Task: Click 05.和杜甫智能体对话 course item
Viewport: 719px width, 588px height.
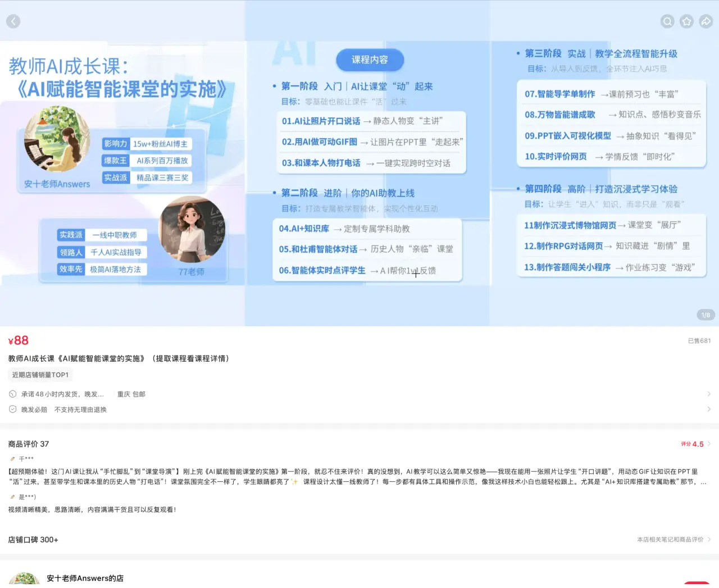Action: pyautogui.click(x=366, y=249)
